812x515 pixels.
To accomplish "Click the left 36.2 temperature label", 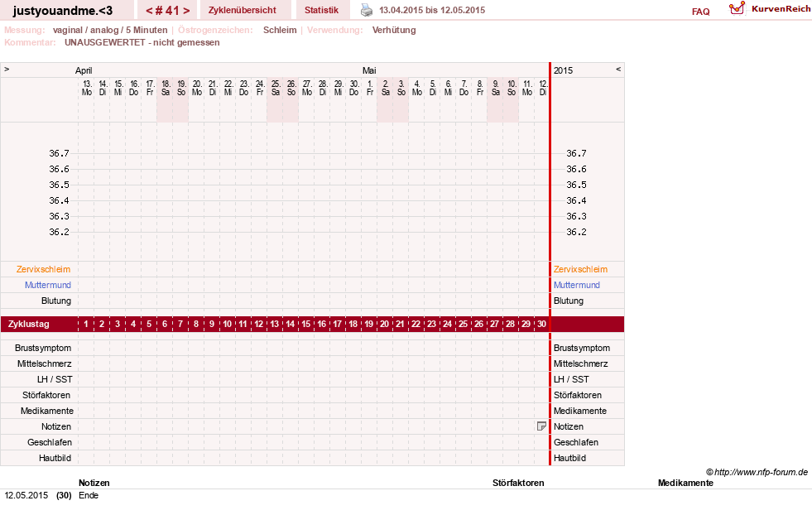I will point(59,232).
